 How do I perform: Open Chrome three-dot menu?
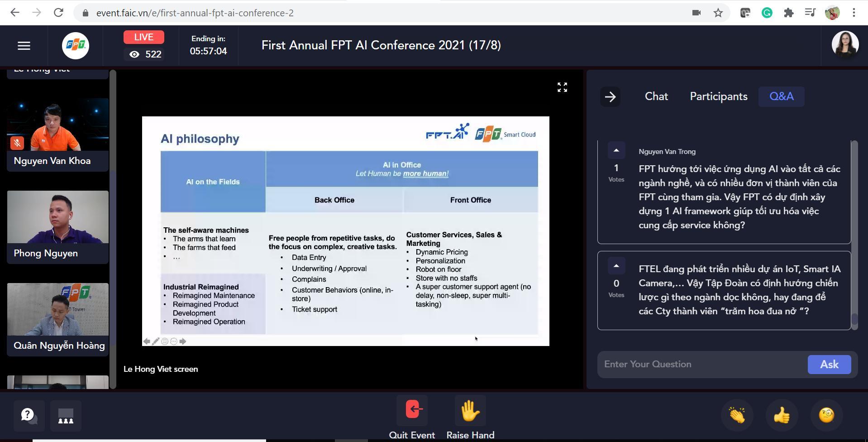[854, 13]
